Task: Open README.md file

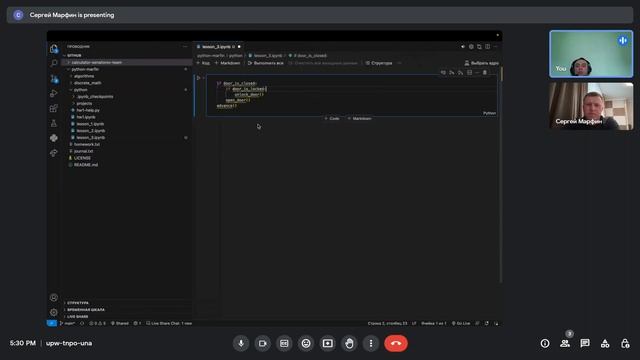Action: [127, 165]
